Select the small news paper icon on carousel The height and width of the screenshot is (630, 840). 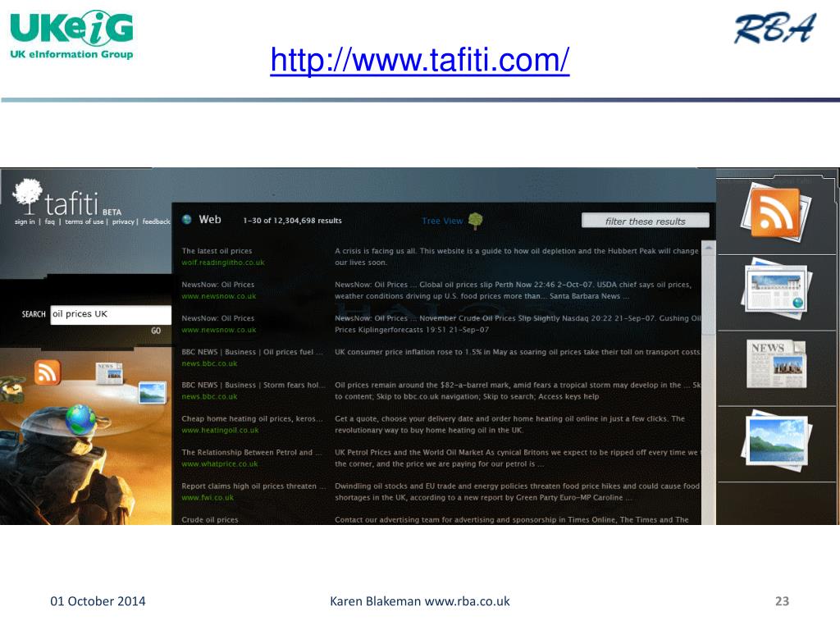109,373
